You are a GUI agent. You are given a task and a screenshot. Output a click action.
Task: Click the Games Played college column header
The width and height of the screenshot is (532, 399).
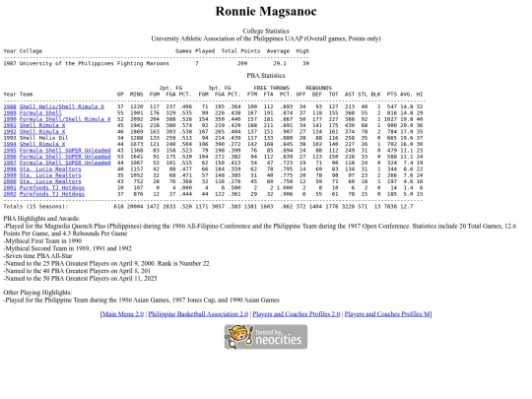pyautogui.click(x=195, y=51)
